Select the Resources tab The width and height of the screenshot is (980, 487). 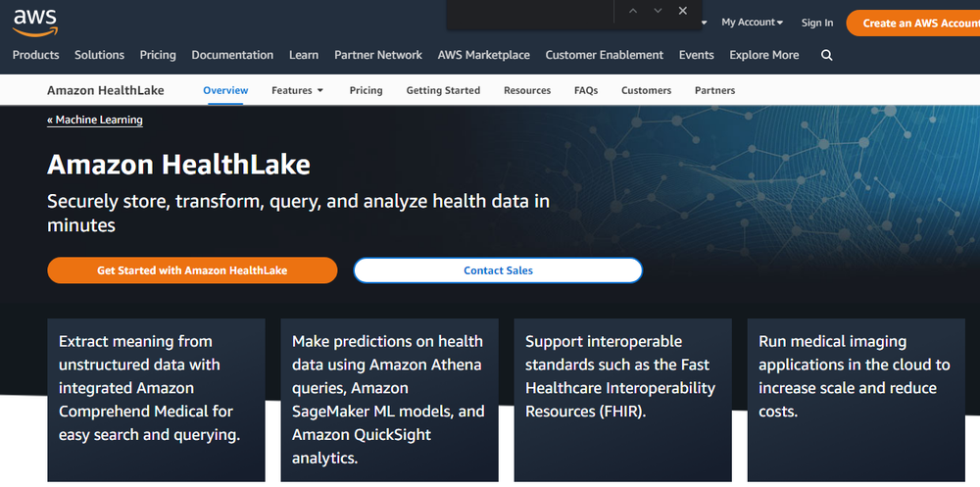click(x=527, y=90)
